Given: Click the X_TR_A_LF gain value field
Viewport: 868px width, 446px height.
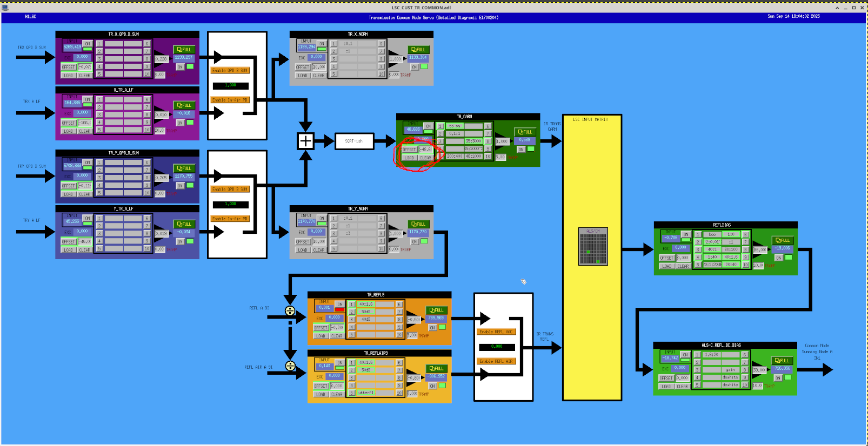Looking at the screenshot, I should click(x=161, y=115).
